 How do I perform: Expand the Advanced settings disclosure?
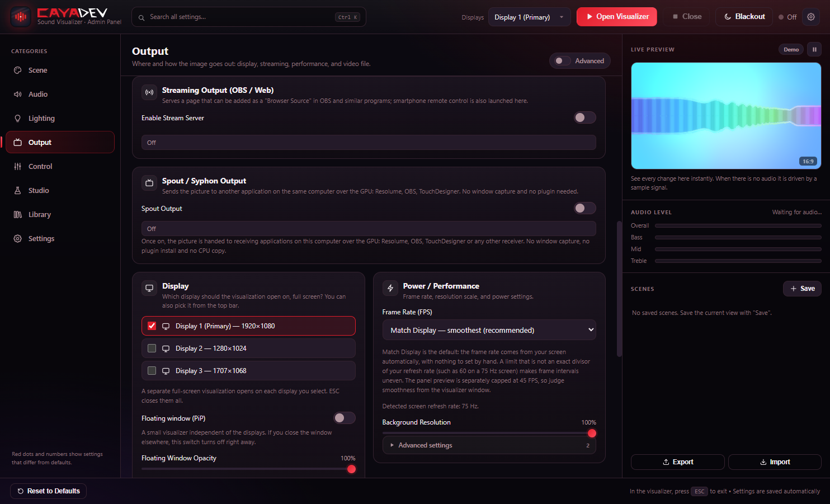click(489, 445)
